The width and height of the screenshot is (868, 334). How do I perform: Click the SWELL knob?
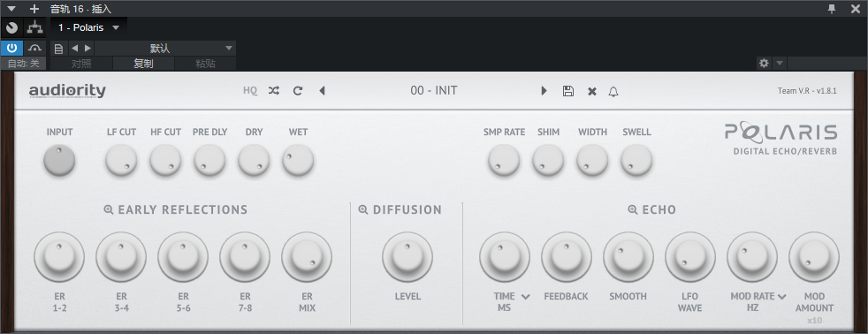point(636,160)
